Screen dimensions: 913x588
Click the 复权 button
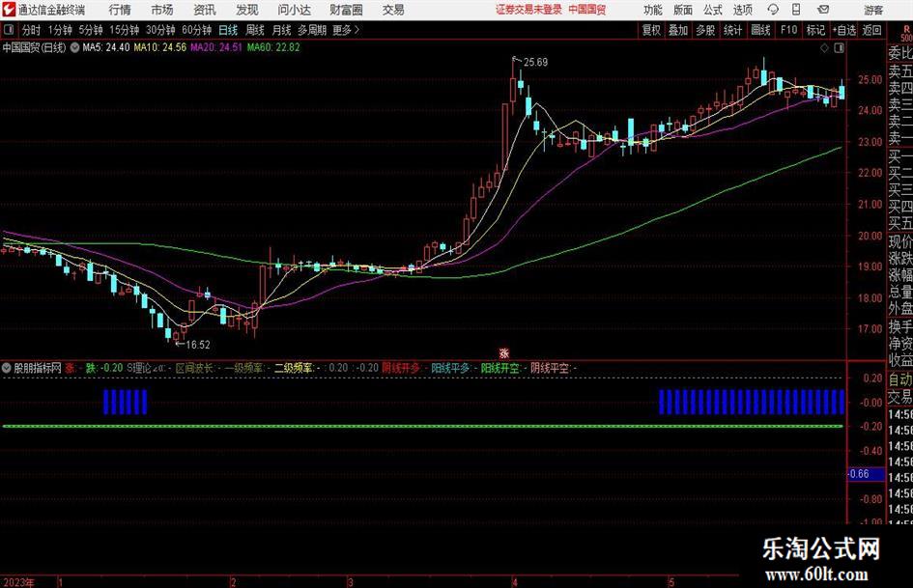tap(651, 30)
